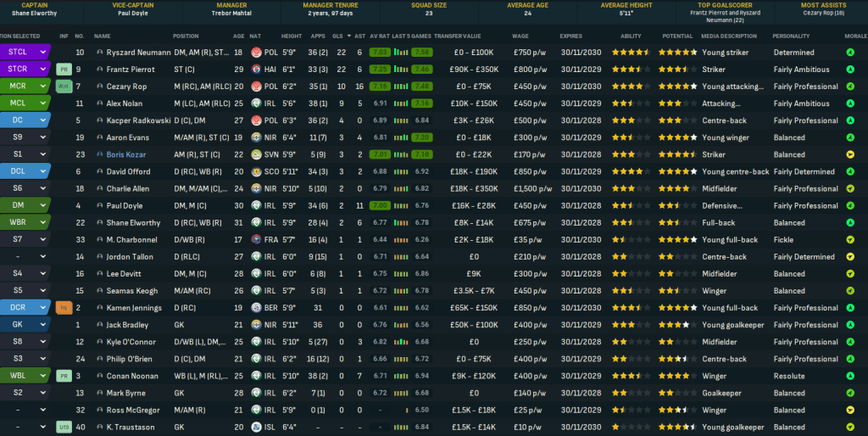Open Alex Nolan's player profile
868x436 pixels.
pyautogui.click(x=125, y=103)
